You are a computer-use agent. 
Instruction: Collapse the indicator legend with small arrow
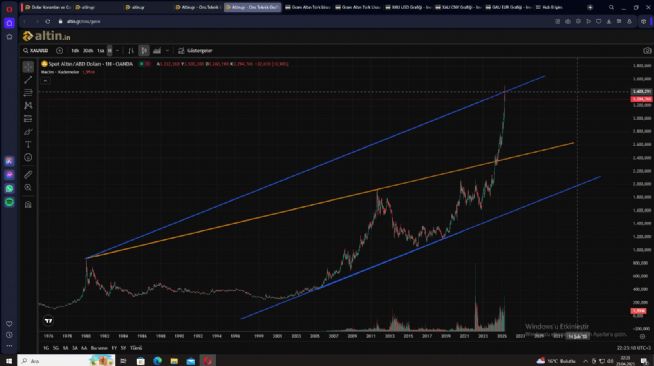click(45, 80)
